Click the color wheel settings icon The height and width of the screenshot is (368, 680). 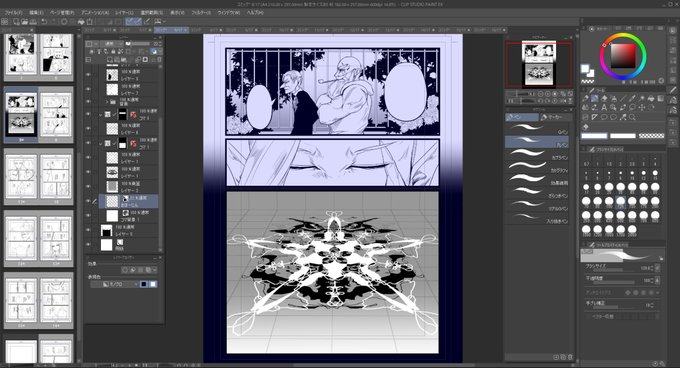tap(661, 81)
